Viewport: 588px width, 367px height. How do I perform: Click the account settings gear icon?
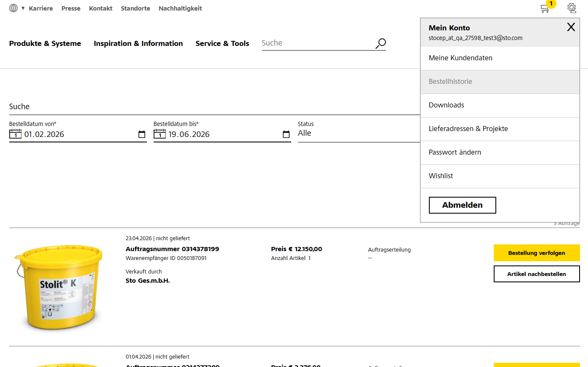[x=572, y=8]
